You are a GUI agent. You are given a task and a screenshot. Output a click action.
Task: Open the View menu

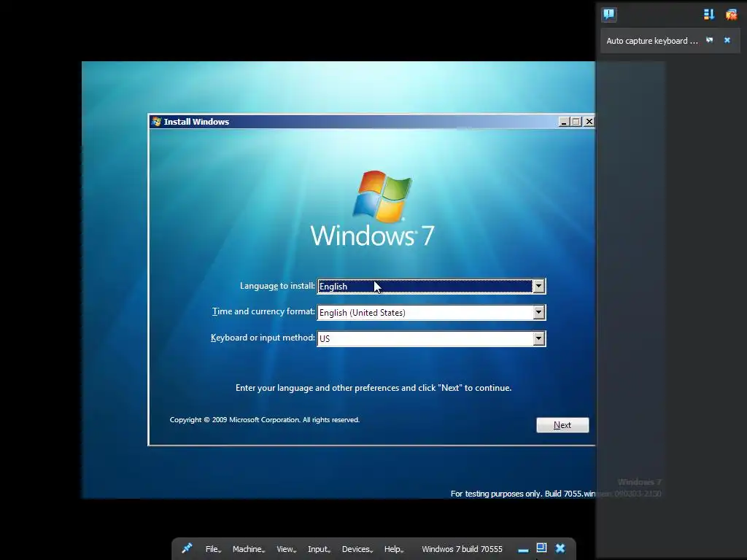pyautogui.click(x=286, y=549)
